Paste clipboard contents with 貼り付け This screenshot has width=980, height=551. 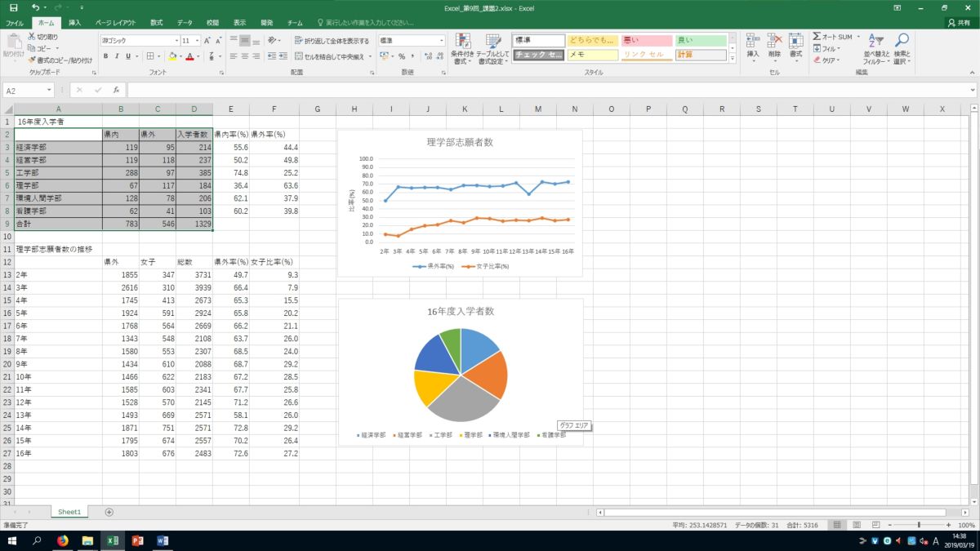click(x=13, y=46)
